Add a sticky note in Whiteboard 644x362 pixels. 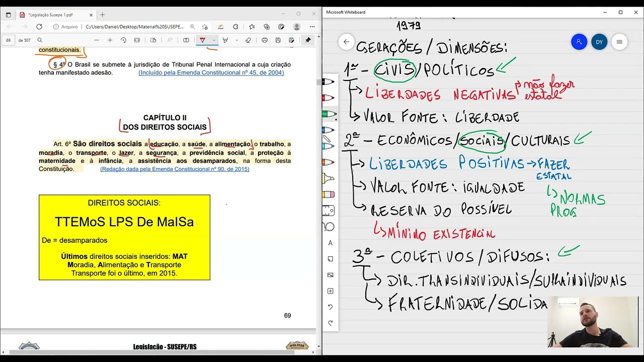point(330,259)
